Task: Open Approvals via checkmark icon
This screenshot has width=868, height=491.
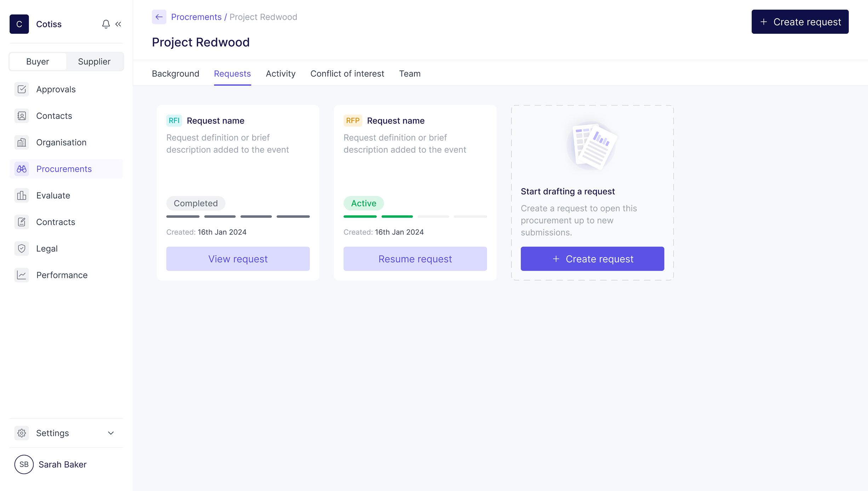Action: point(22,89)
